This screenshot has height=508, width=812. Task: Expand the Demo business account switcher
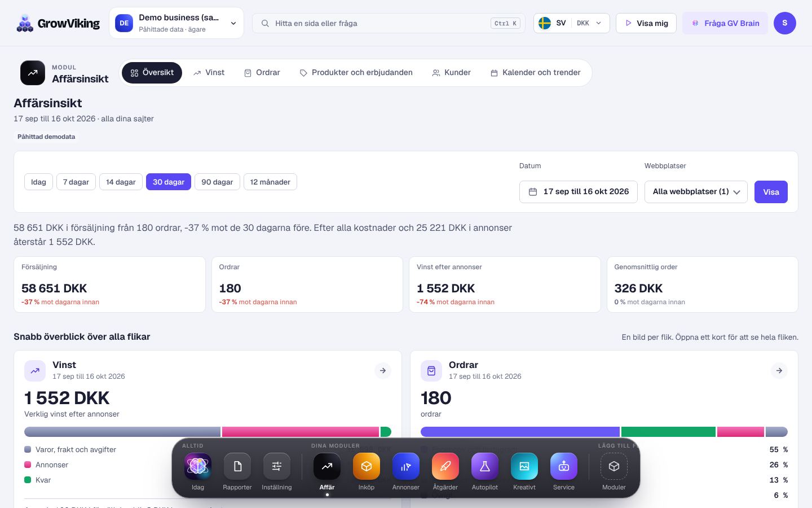tap(176, 23)
